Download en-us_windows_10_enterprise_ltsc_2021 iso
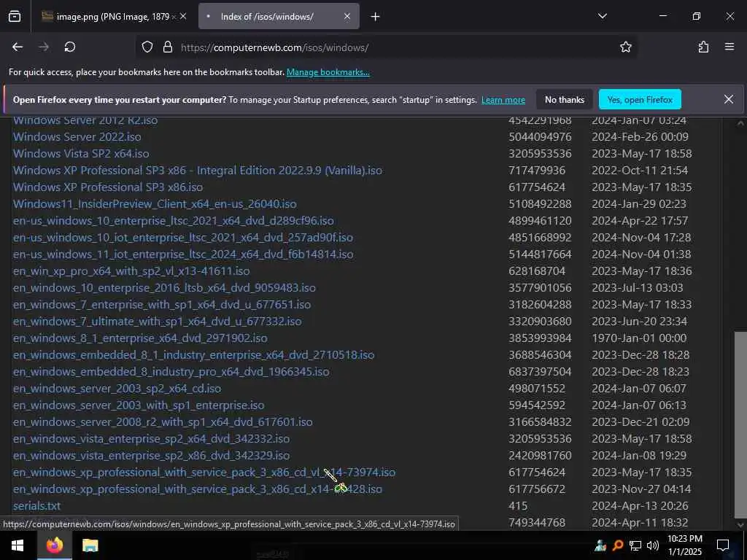 [x=174, y=221]
